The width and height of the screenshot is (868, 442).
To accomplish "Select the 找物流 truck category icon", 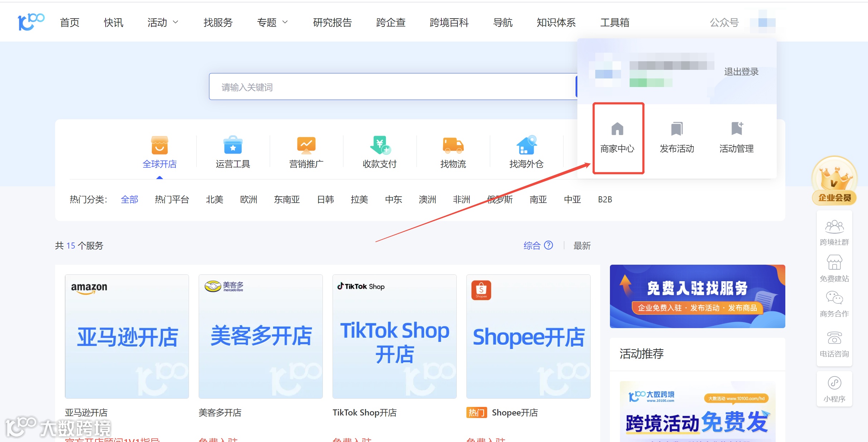I will point(453,145).
